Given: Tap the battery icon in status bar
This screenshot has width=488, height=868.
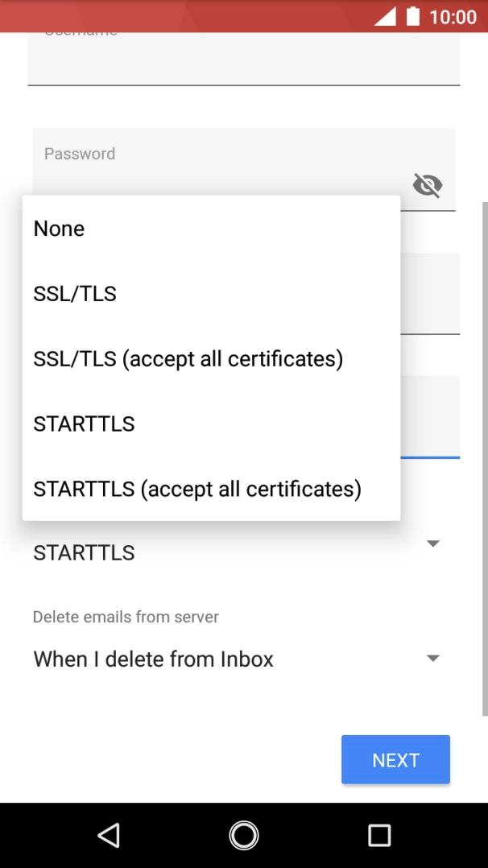Looking at the screenshot, I should [413, 16].
